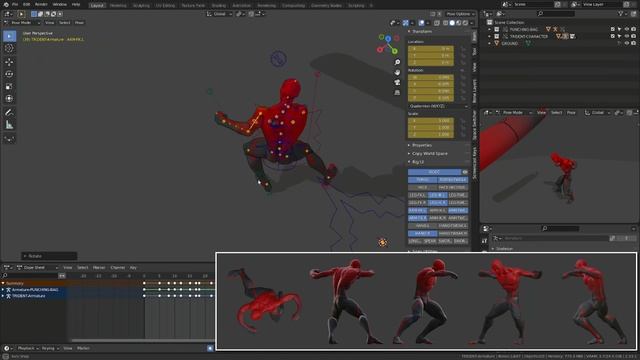Select wireframe viewport shading icon
The height and width of the screenshot is (360, 640).
[x=445, y=23]
